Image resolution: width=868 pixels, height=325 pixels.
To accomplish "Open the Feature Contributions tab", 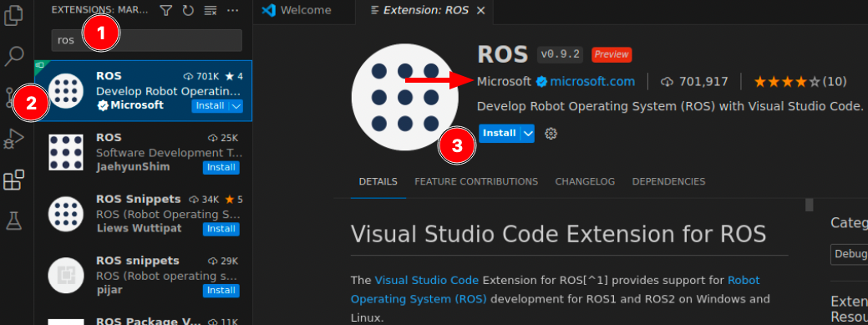I will pos(476,181).
